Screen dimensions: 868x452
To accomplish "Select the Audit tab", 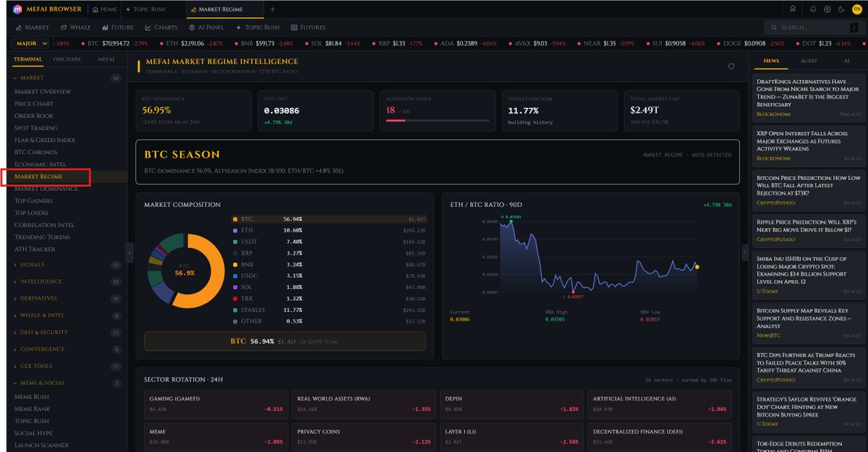I will pyautogui.click(x=809, y=61).
